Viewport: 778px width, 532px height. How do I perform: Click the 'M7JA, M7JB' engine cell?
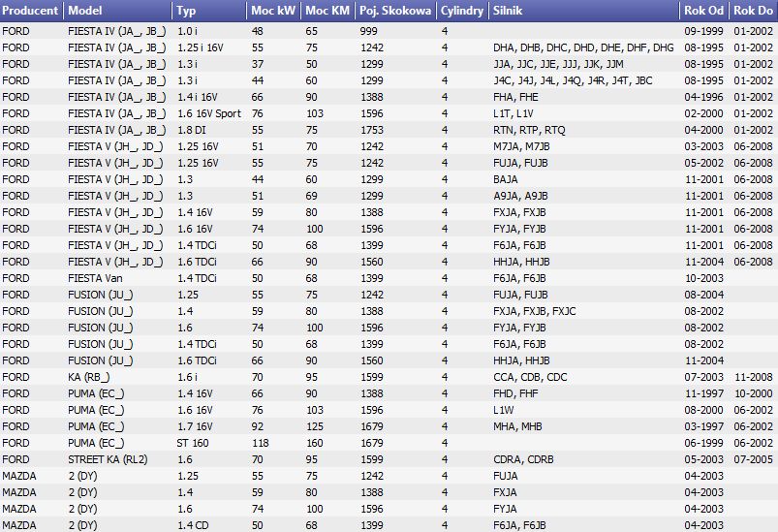tap(521, 146)
